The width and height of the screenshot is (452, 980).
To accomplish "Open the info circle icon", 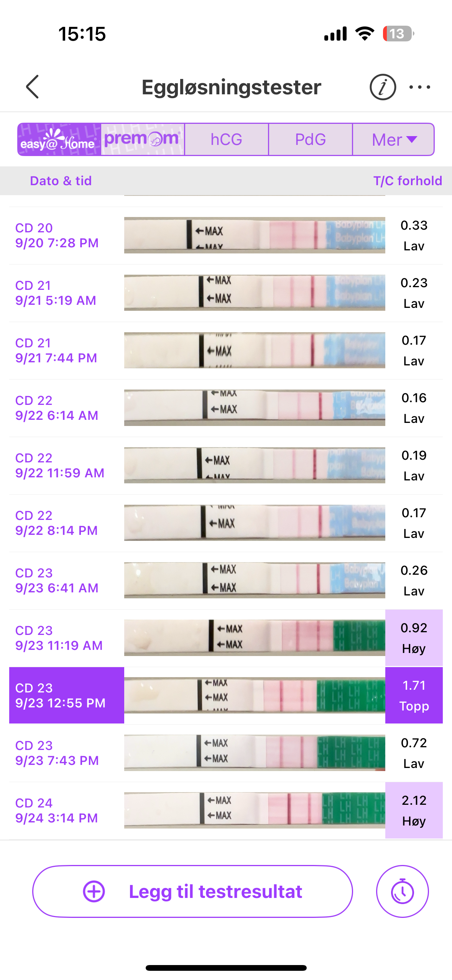I will (x=382, y=87).
